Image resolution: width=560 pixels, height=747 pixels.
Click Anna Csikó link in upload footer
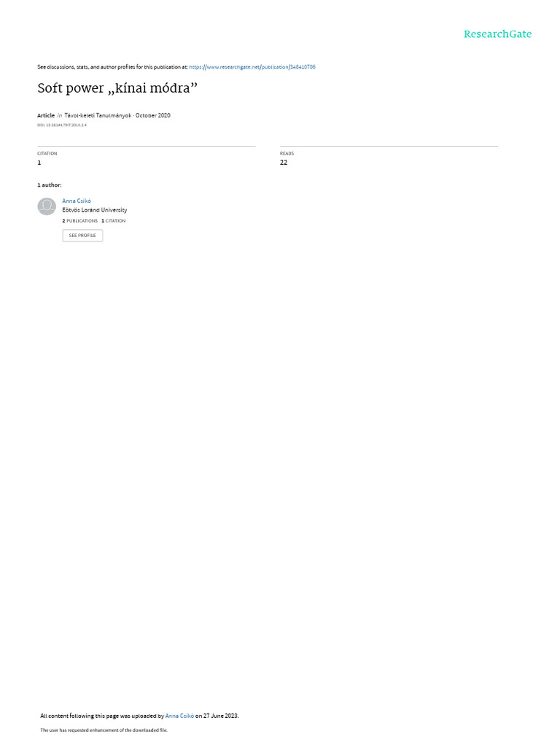(x=179, y=716)
